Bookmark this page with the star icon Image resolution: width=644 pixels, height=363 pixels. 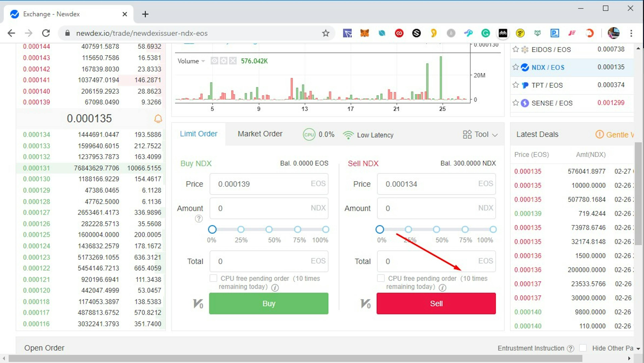tap(326, 33)
